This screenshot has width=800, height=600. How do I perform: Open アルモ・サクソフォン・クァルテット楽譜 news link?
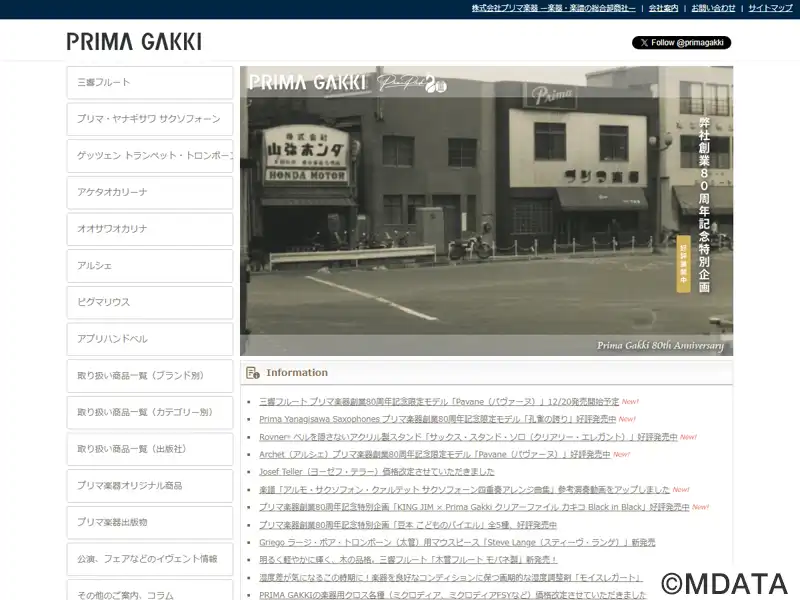click(x=464, y=490)
